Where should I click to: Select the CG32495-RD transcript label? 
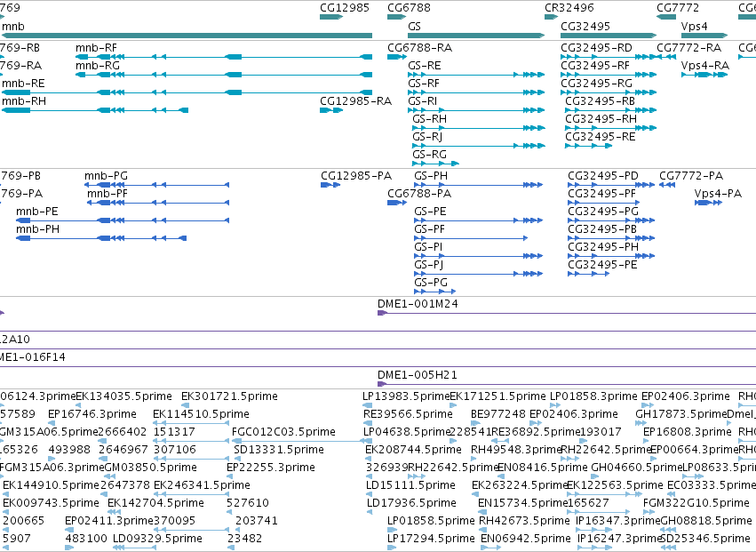pos(596,48)
